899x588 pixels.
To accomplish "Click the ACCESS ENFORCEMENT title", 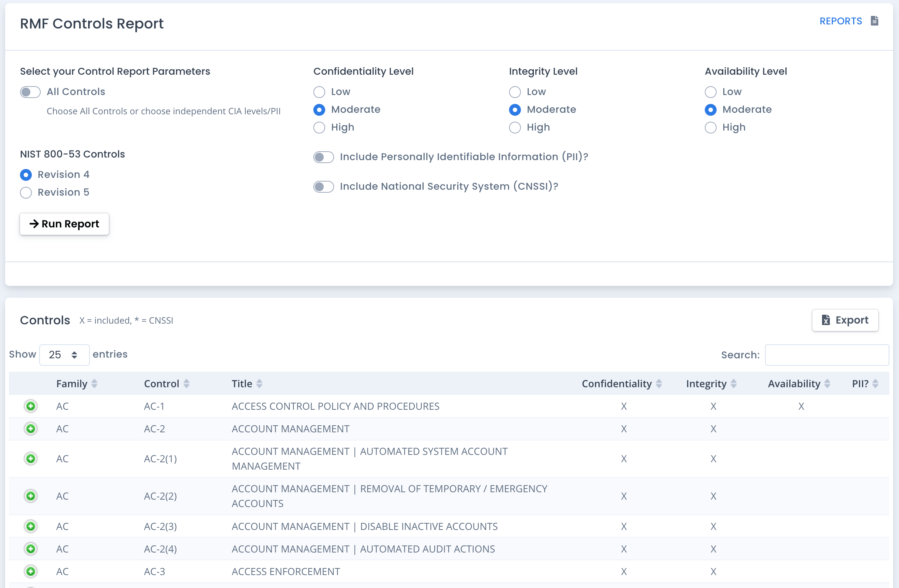I will pyautogui.click(x=286, y=572).
